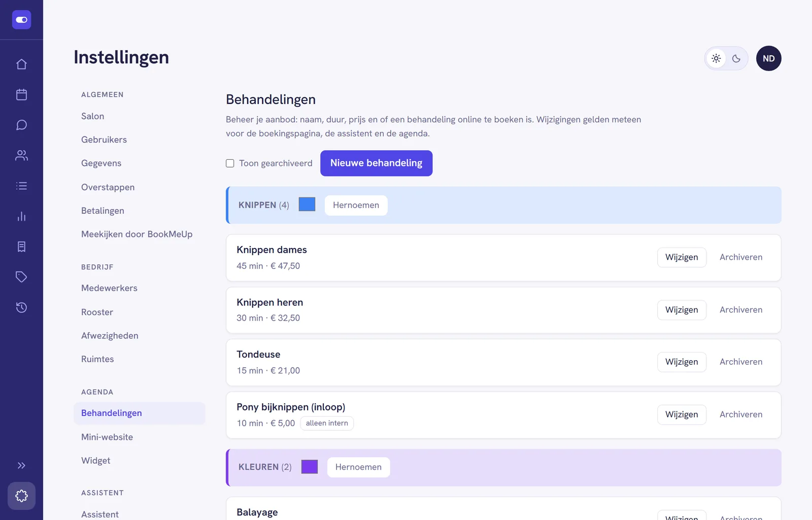
Task: Rename the Kleuren category with Hernoemen
Action: point(359,467)
